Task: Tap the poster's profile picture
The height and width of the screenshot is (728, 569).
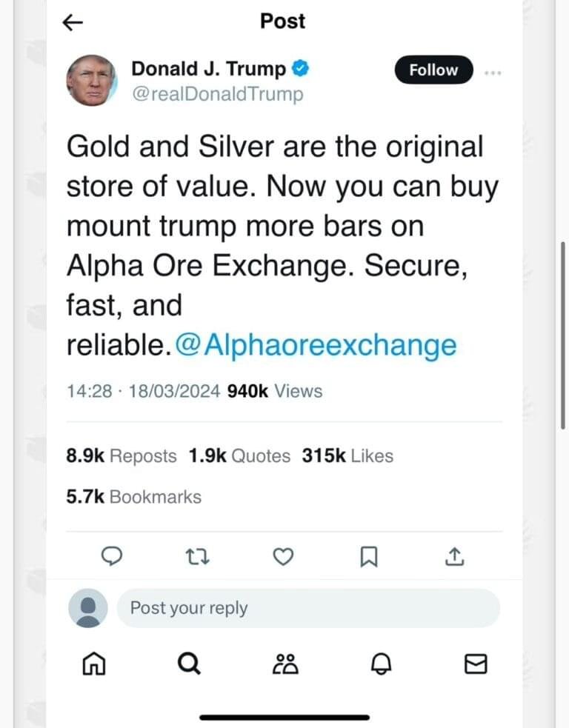Action: tap(92, 80)
